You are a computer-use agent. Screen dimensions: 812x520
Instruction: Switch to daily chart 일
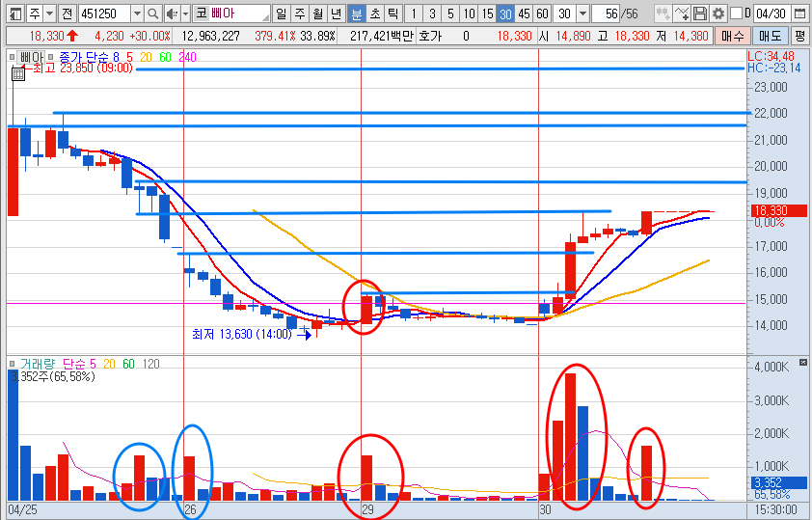(x=281, y=14)
